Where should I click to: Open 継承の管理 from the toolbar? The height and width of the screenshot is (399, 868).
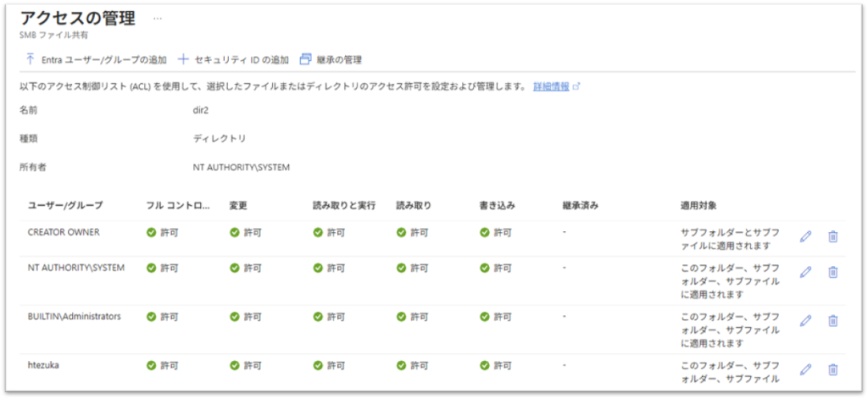tap(331, 60)
